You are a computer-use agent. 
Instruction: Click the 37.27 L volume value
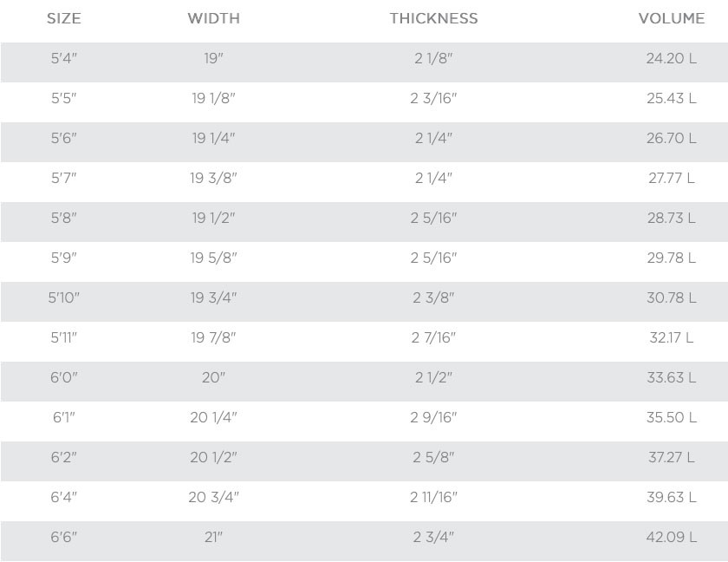tap(671, 458)
